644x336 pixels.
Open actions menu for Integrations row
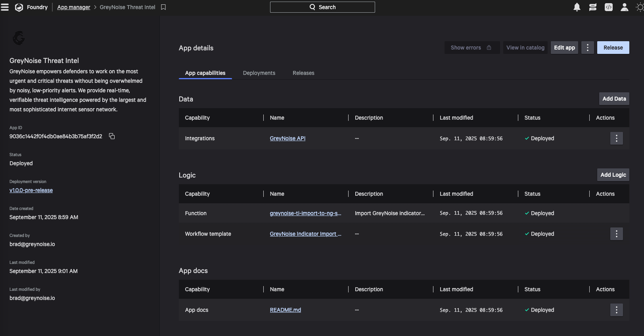click(x=616, y=138)
